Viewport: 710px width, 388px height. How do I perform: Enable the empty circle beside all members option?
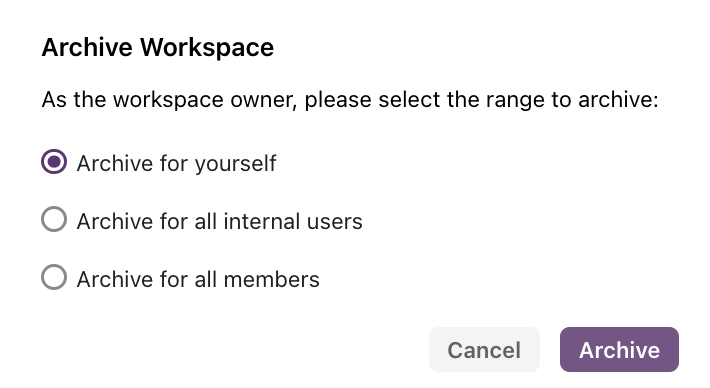tap(54, 277)
